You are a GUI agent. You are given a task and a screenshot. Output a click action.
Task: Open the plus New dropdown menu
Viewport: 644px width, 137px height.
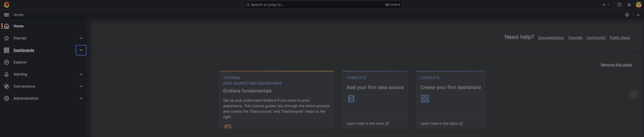(606, 5)
